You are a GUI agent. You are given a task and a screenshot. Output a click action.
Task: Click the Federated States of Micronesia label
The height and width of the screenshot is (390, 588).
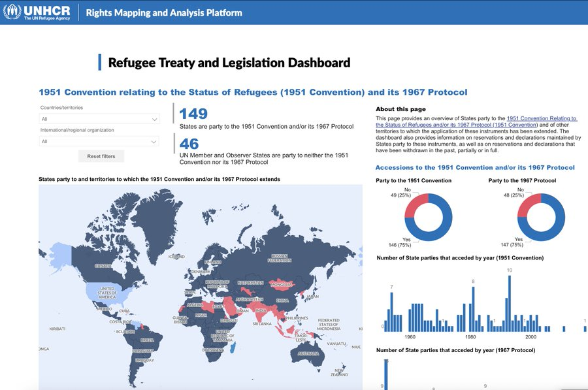click(329, 325)
